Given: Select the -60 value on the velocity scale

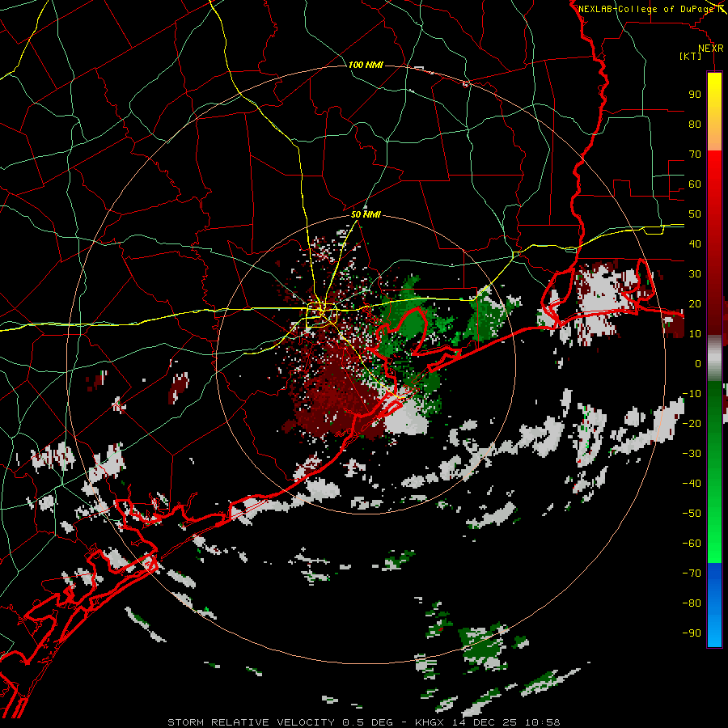Looking at the screenshot, I should click(x=692, y=544).
